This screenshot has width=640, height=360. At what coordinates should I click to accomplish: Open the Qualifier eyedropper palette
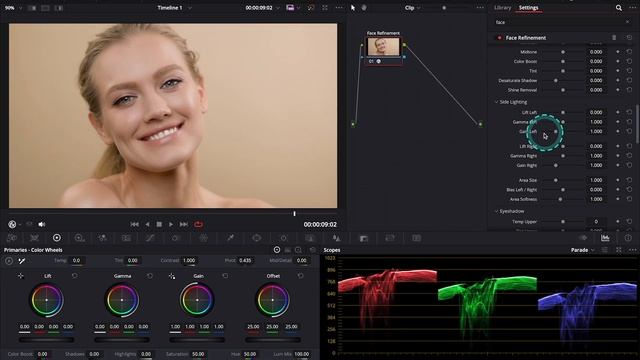(231, 238)
